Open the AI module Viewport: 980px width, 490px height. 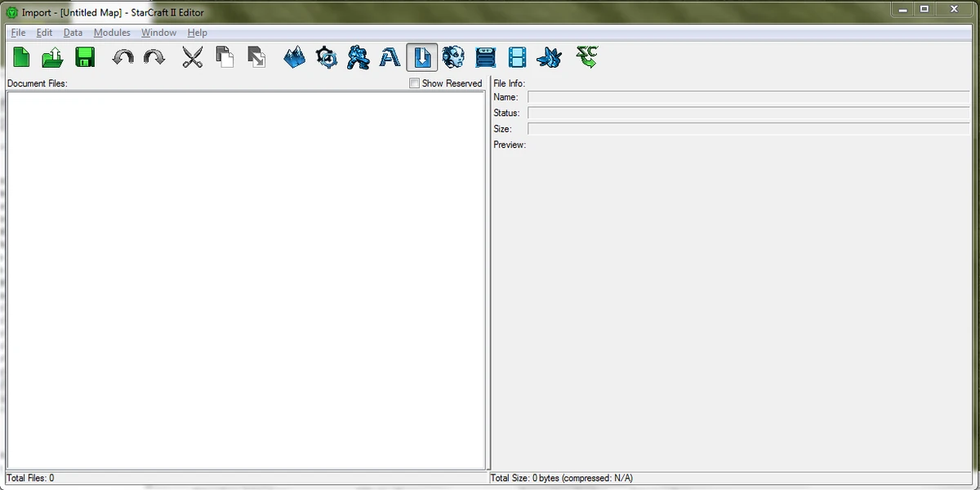coord(453,57)
